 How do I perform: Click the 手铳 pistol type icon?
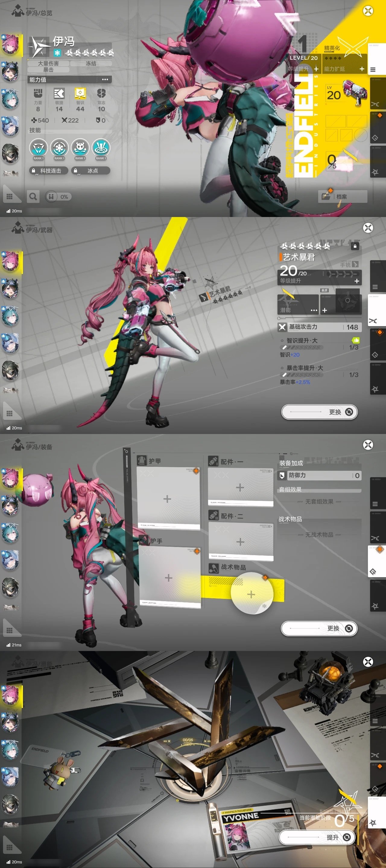pyautogui.click(x=355, y=265)
